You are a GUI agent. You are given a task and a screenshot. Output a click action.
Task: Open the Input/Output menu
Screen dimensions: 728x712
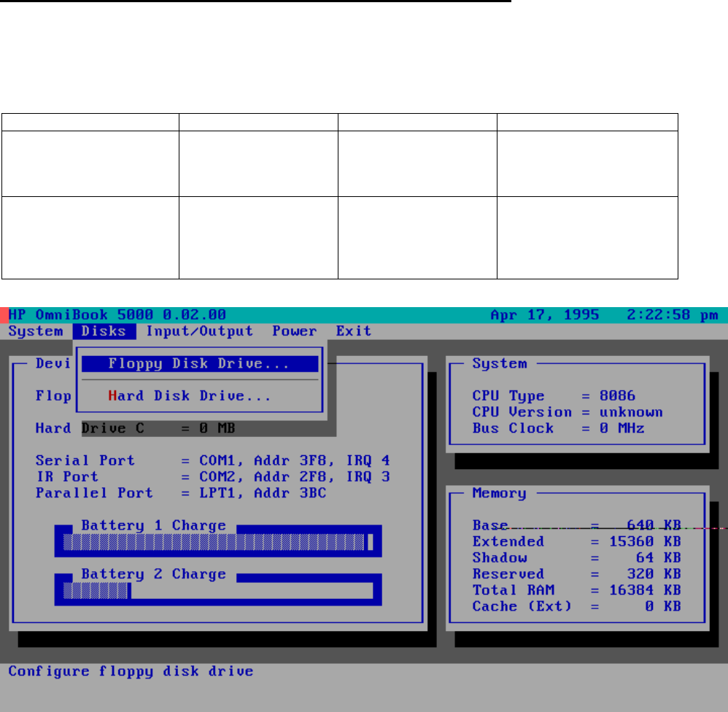(199, 331)
